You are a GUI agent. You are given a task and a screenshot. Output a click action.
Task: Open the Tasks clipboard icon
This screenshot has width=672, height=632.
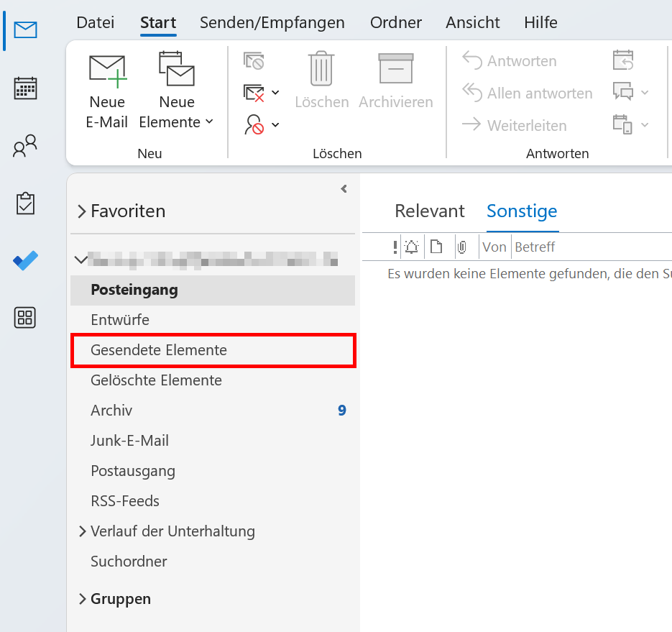(25, 203)
